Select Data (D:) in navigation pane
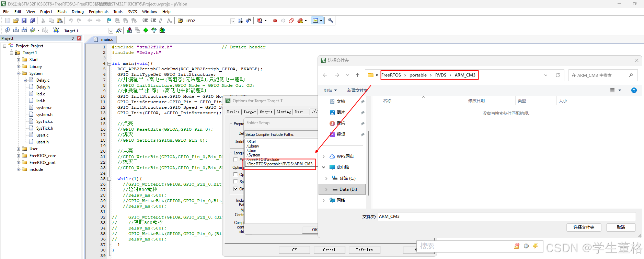Image resolution: width=644 pixels, height=259 pixels. coord(342,189)
